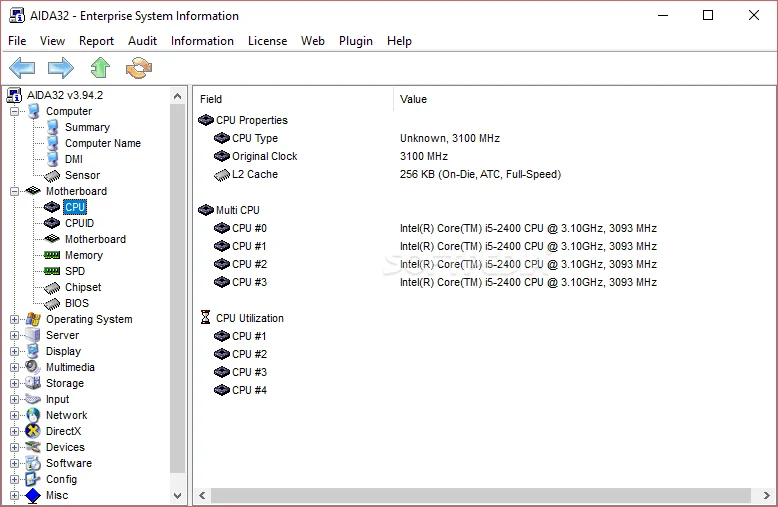Expand the DirectX node
The height and width of the screenshot is (507, 778).
pyautogui.click(x=14, y=431)
